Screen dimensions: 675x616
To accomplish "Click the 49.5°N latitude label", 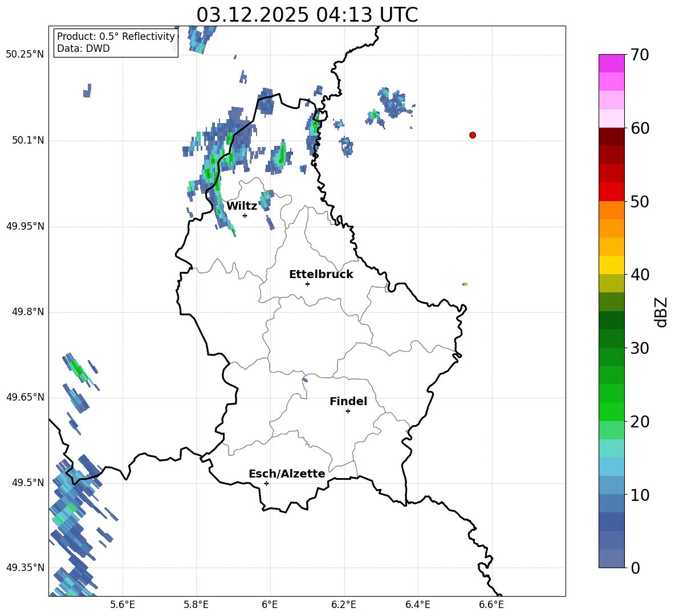I will [x=28, y=483].
